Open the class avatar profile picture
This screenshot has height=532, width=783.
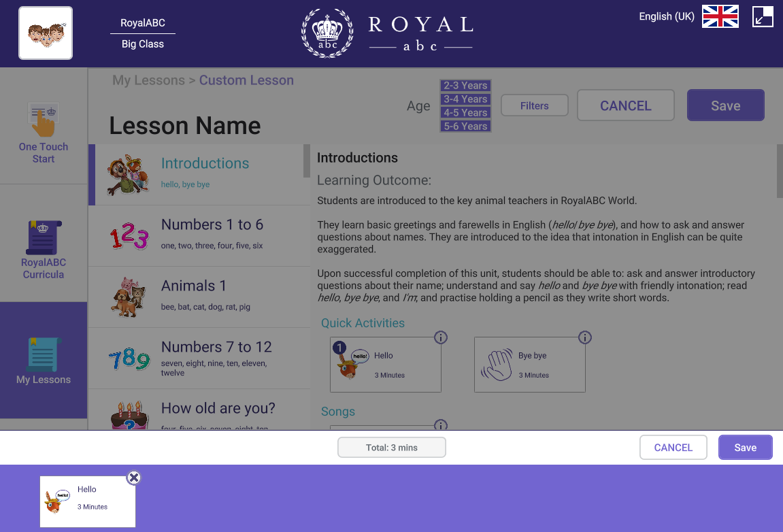coord(46,33)
